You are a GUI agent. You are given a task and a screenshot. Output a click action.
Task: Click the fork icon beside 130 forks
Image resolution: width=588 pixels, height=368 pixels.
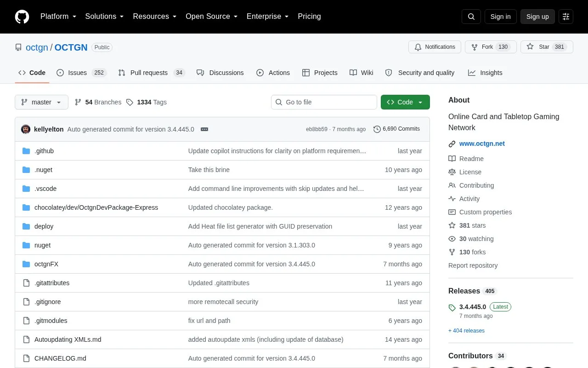[x=452, y=252]
